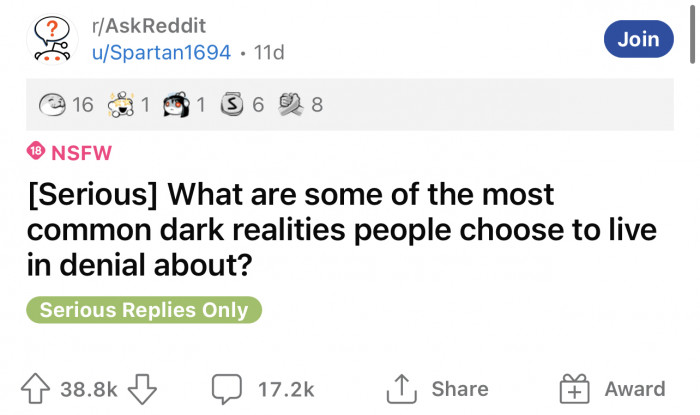700x415 pixels.
Task: Click the NSFW label text
Action: [81, 153]
